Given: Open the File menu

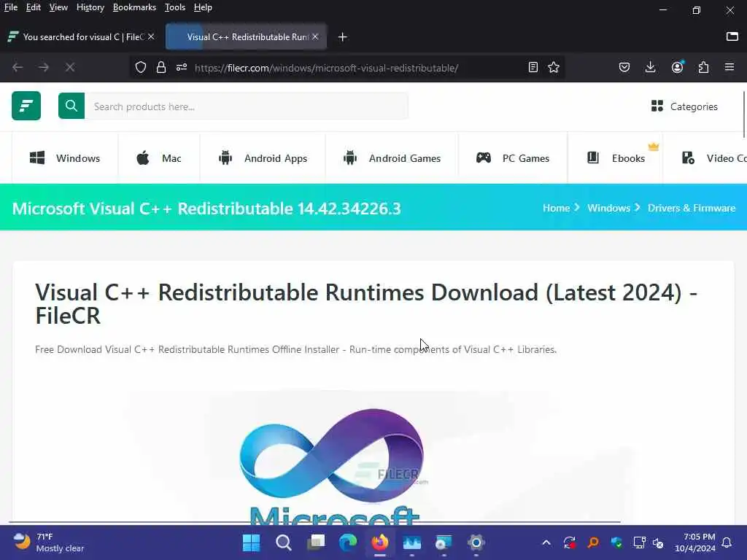Looking at the screenshot, I should coord(11,7).
